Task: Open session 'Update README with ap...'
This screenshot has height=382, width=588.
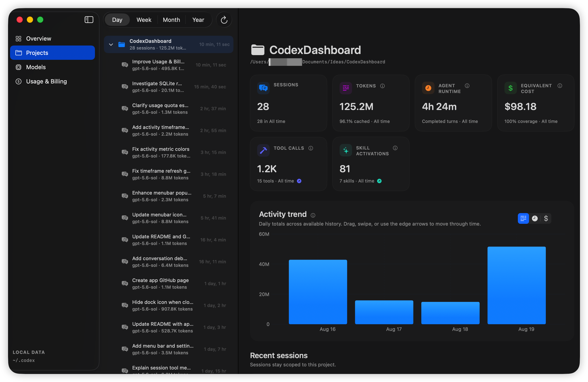Action: (169, 328)
